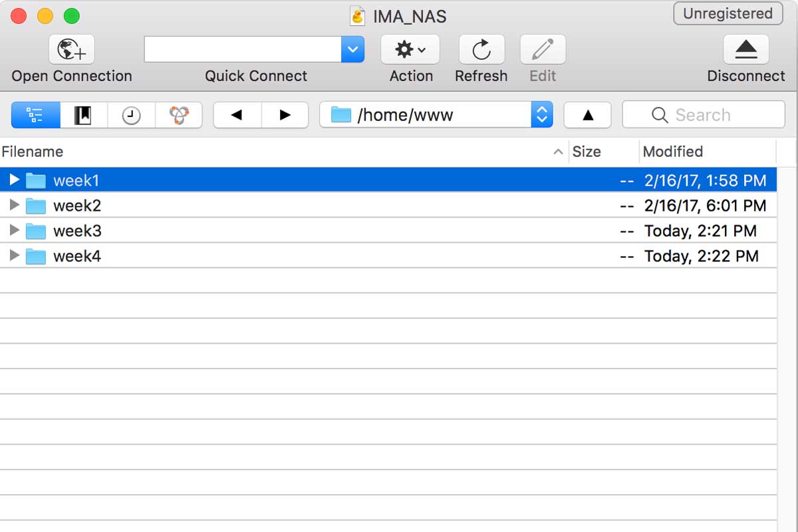This screenshot has width=798, height=532.
Task: Go up to the parent folder
Action: tap(588, 115)
